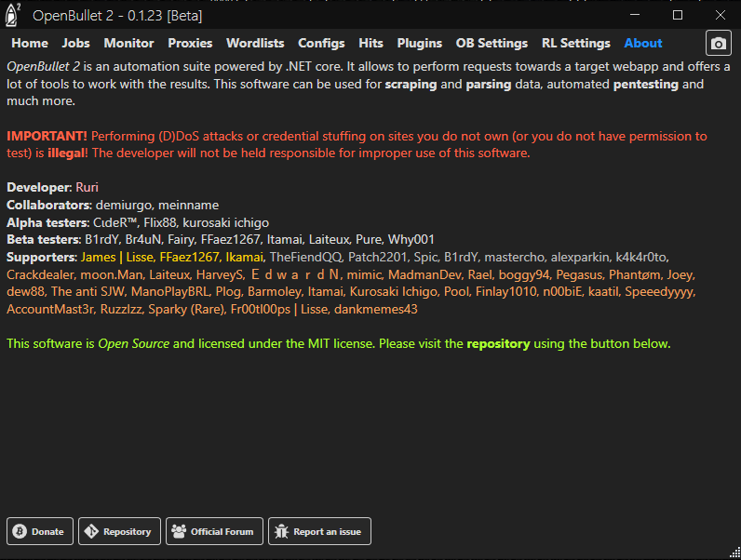Maximize the OpenBullet window
This screenshot has height=560, width=741.
tap(678, 15)
